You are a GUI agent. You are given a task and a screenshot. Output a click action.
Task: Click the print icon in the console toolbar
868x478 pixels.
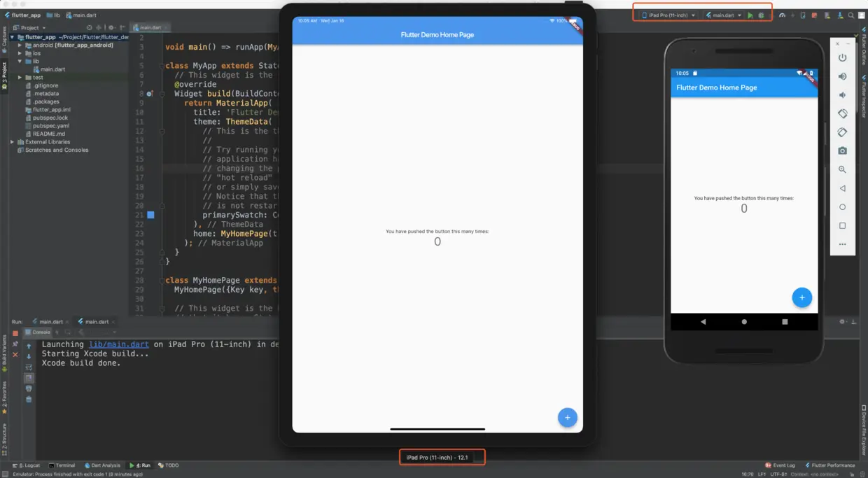tap(29, 388)
